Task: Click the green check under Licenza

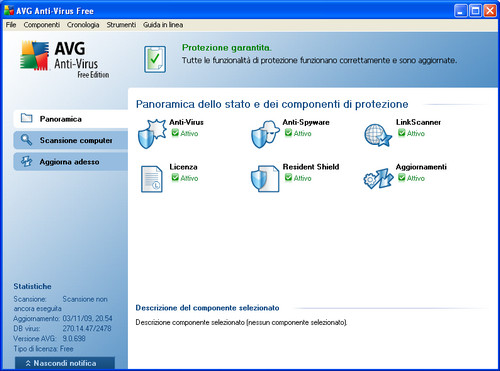Action: (x=175, y=178)
